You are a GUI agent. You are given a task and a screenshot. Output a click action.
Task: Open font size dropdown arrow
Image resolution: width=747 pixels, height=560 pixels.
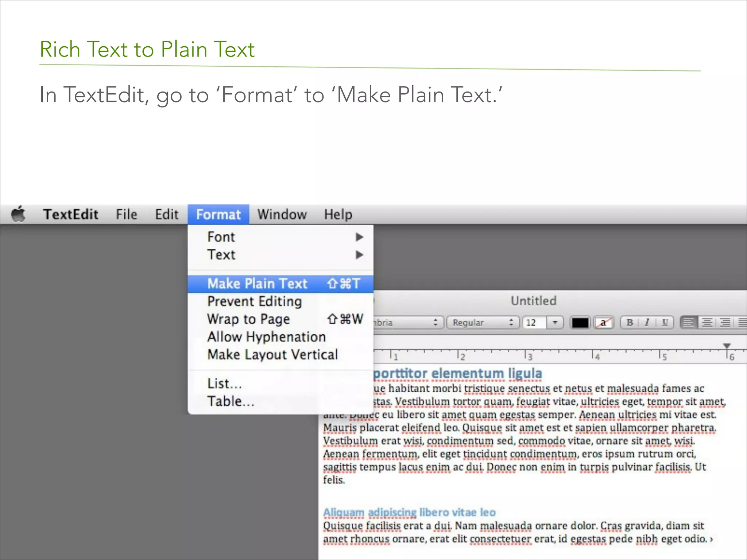coord(555,323)
